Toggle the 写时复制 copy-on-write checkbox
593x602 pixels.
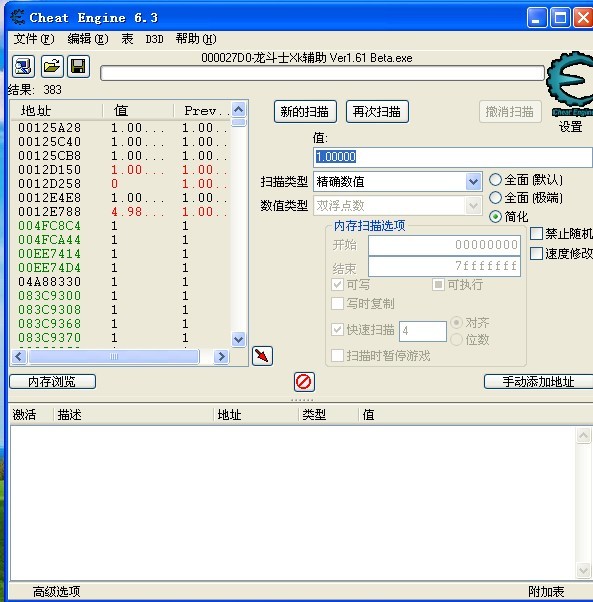tap(337, 303)
